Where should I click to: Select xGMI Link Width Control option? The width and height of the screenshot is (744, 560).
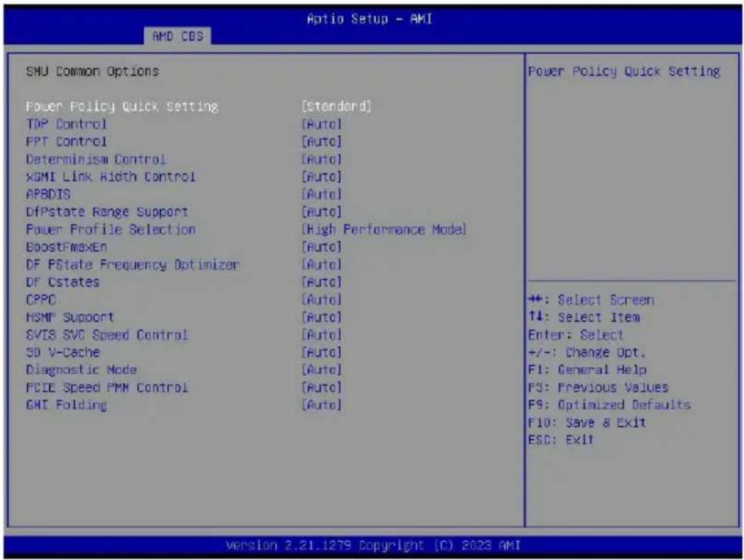pos(111,177)
